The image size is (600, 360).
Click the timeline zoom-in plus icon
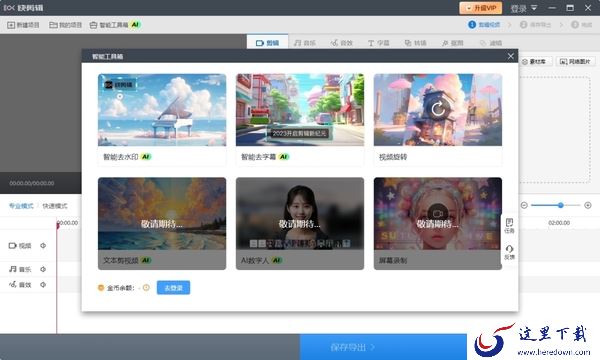pos(588,205)
